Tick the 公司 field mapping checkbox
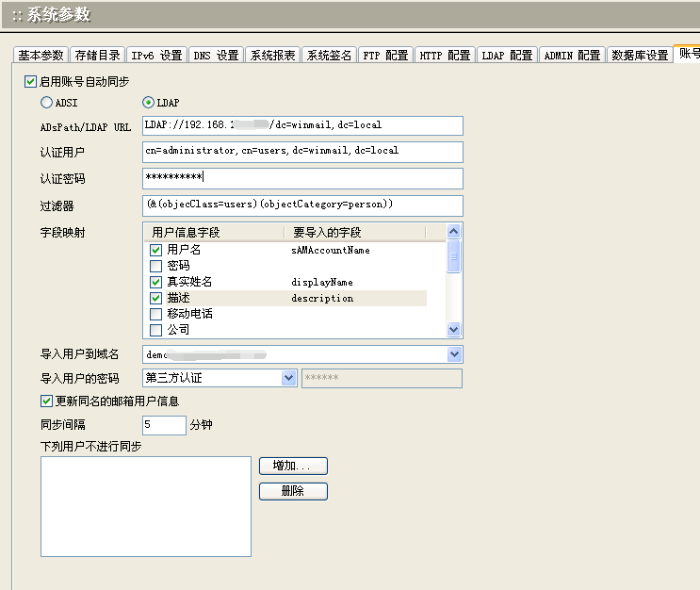 click(155, 330)
